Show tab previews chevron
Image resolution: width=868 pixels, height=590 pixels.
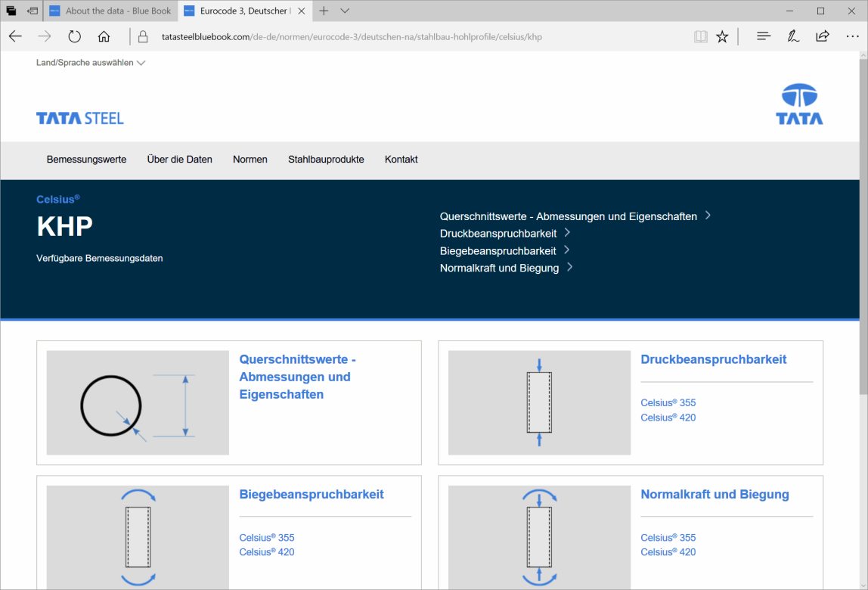[345, 11]
